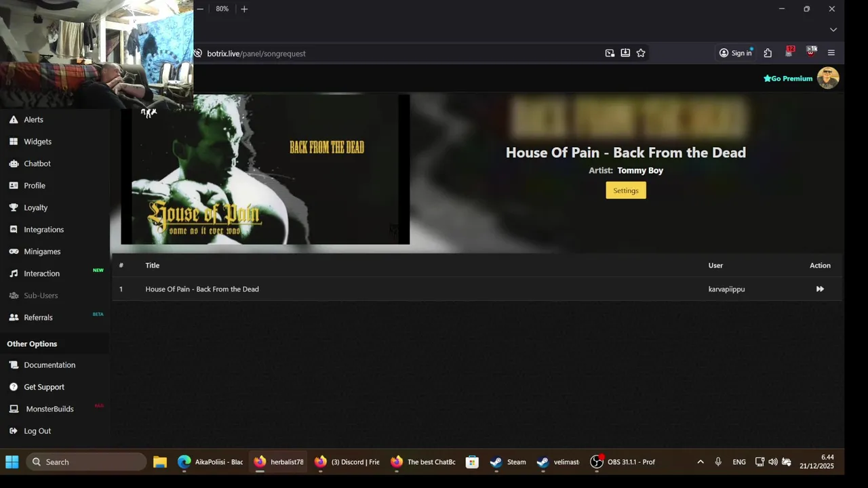Skip the House Of Pain song
Viewport: 868px width, 488px height.
[x=820, y=289]
